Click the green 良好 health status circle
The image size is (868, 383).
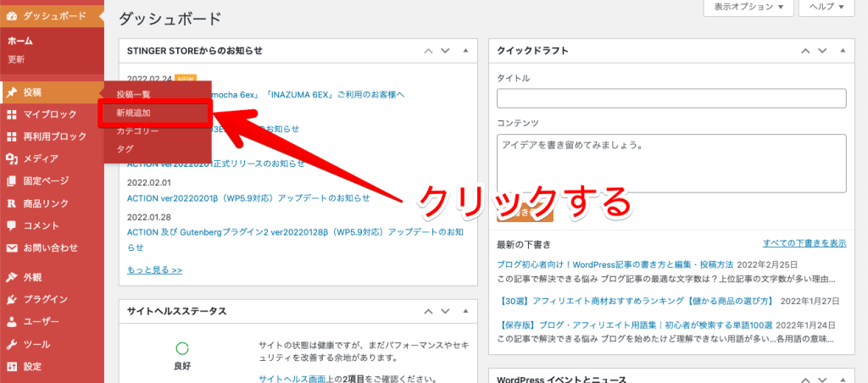coord(181,349)
